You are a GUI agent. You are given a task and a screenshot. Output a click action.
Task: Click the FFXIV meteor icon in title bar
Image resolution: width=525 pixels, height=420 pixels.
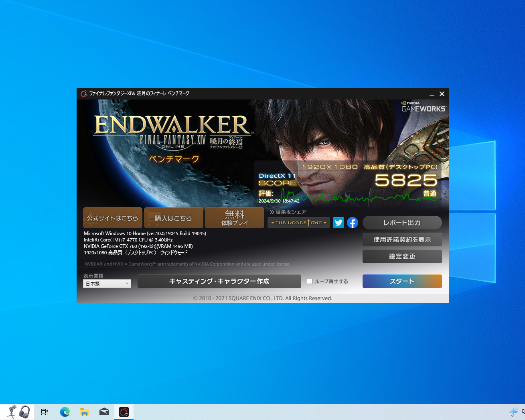coord(84,93)
